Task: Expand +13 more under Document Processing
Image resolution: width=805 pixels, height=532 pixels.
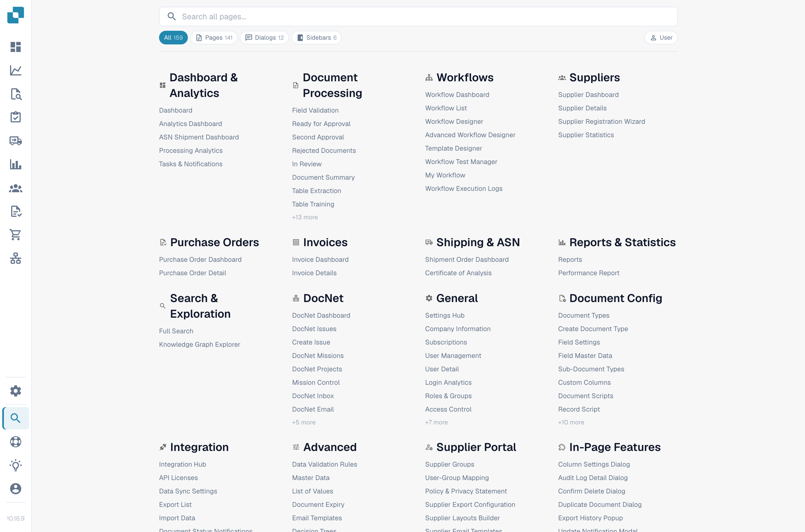Action: tap(305, 217)
